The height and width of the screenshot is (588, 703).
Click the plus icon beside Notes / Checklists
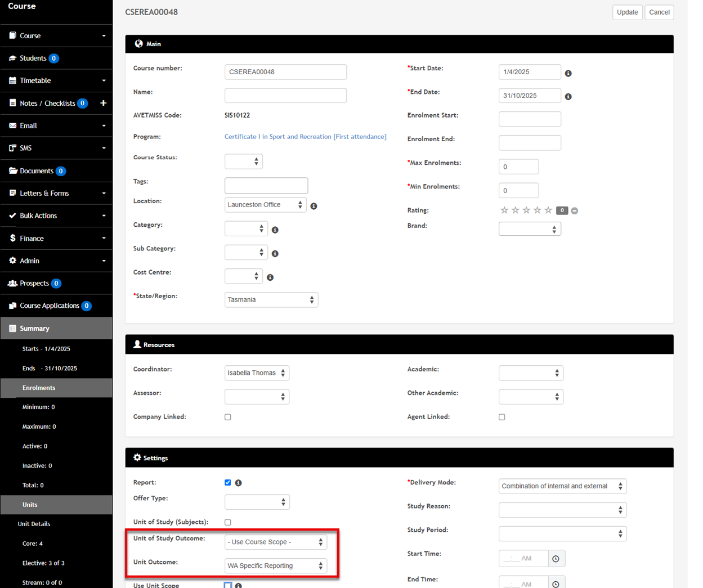(x=103, y=103)
